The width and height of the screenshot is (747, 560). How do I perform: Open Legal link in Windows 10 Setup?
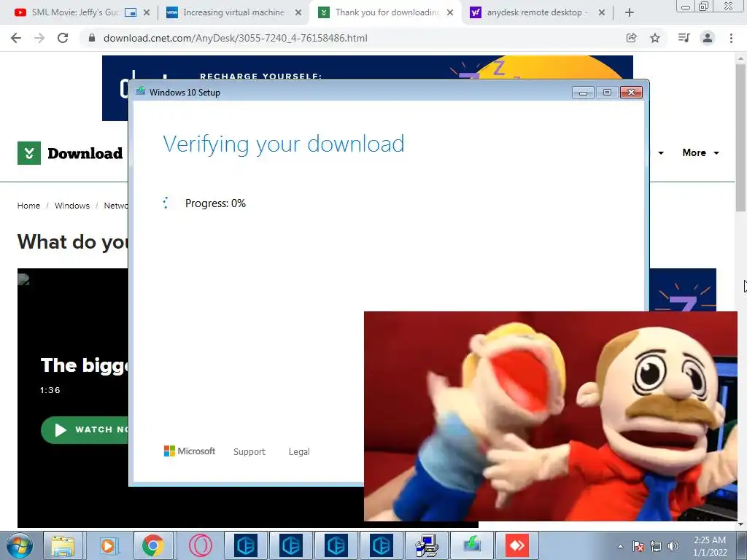(299, 452)
